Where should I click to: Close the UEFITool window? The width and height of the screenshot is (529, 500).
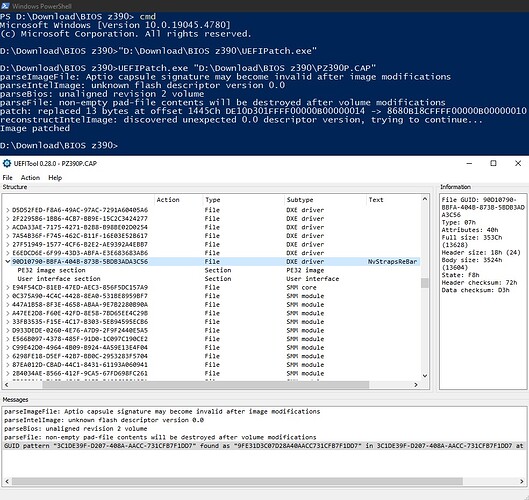(518, 163)
